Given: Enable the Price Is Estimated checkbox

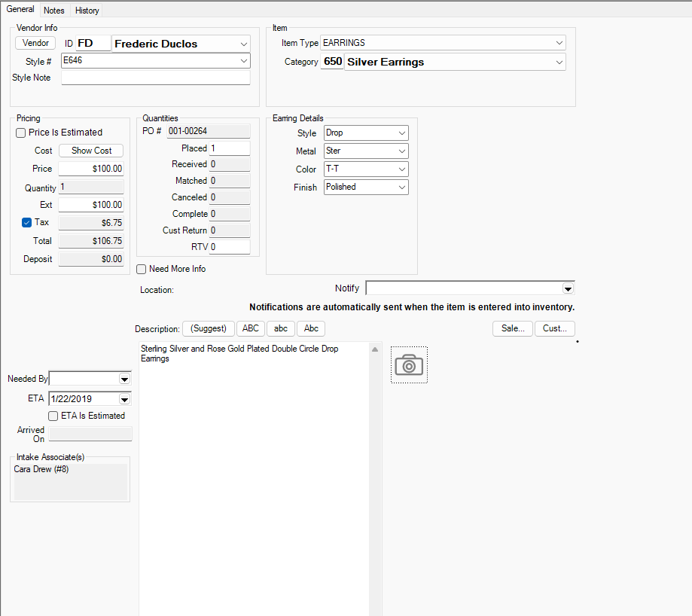Looking at the screenshot, I should (21, 133).
